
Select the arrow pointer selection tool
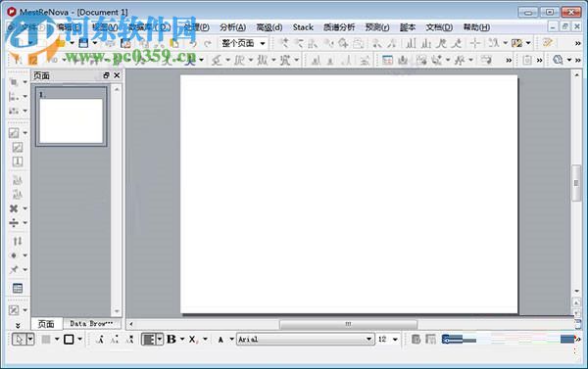click(x=20, y=340)
